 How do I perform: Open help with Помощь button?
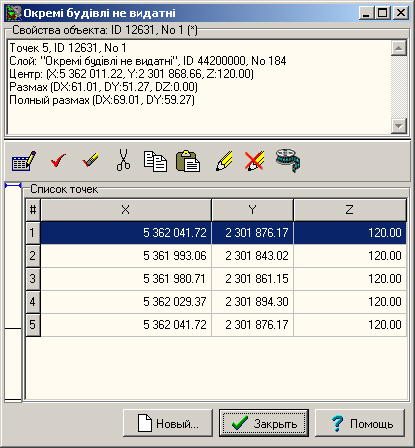(x=360, y=423)
